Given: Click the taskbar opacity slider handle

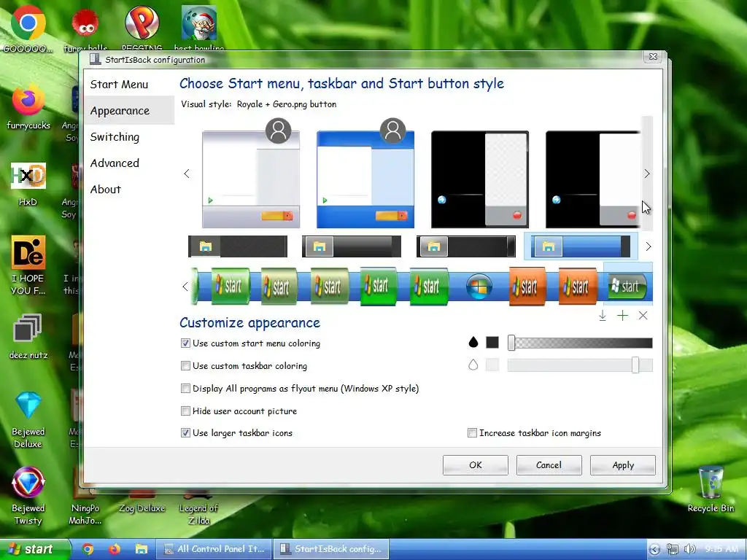Looking at the screenshot, I should coord(635,365).
